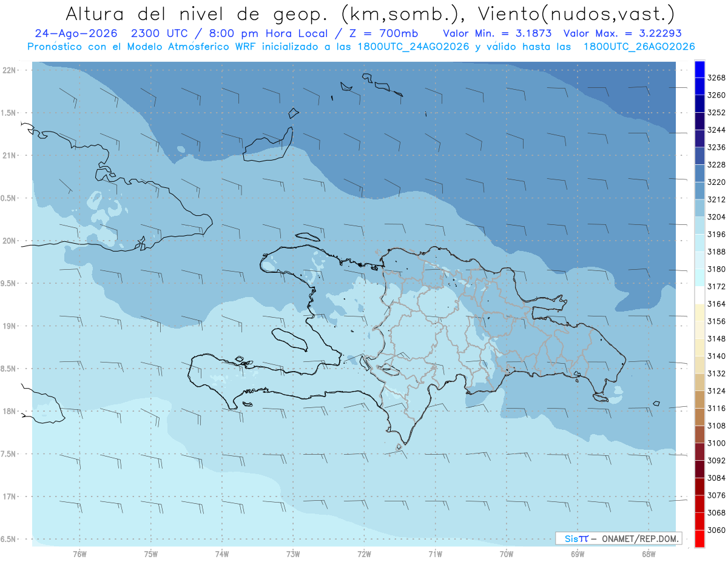Pick the bright blue band above 3268
Image resolution: width=728 pixels, height=562 pixels.
click(x=699, y=69)
